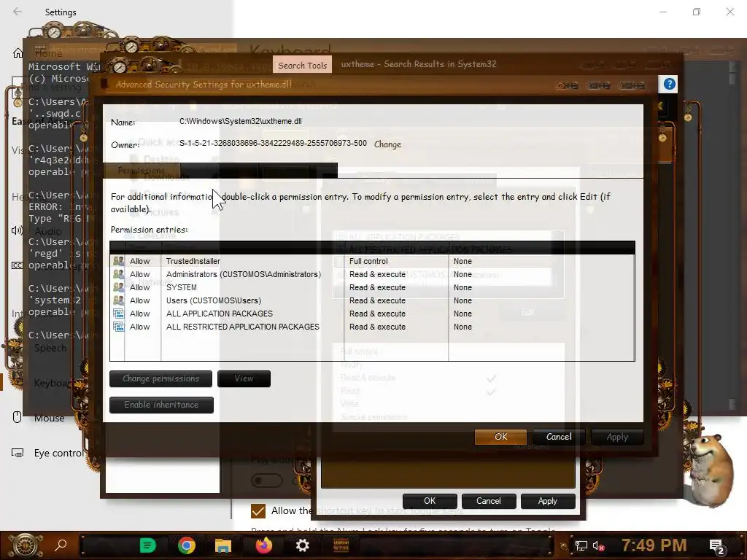747x560 pixels.
Task: Select ALL APPLICATION PACKAGES entry text
Action: point(219,314)
